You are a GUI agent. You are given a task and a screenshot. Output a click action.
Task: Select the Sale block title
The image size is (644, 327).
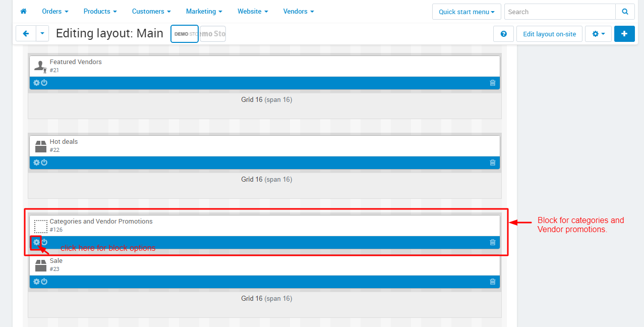pos(56,261)
